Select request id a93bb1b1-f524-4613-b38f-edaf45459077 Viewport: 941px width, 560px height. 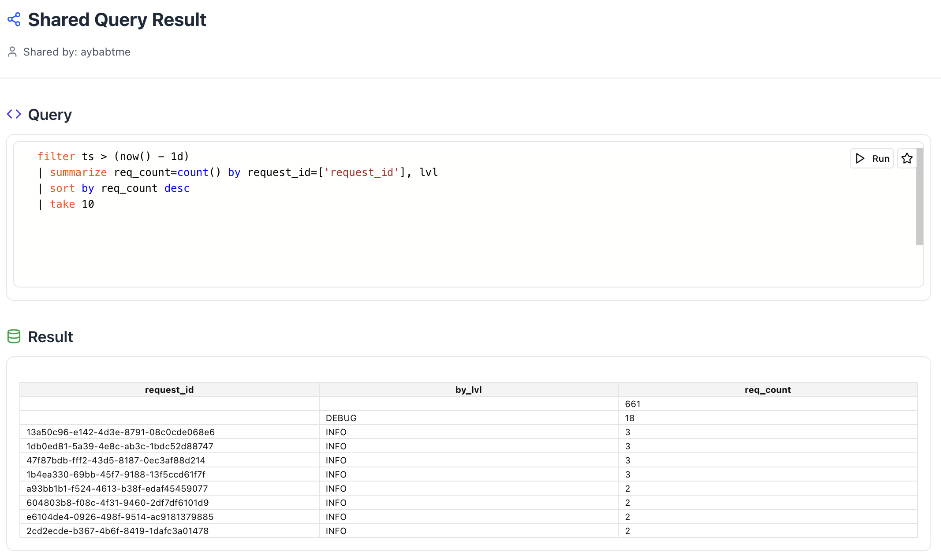(169, 489)
